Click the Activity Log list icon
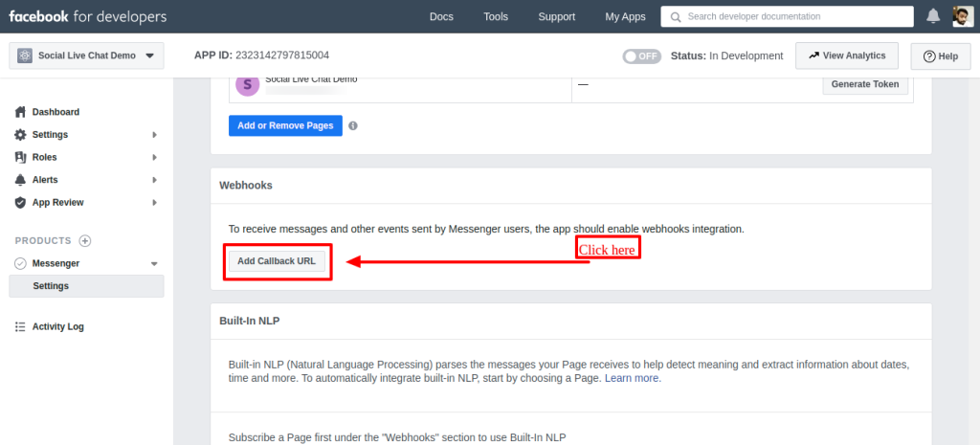The width and height of the screenshot is (980, 445). 21,326
